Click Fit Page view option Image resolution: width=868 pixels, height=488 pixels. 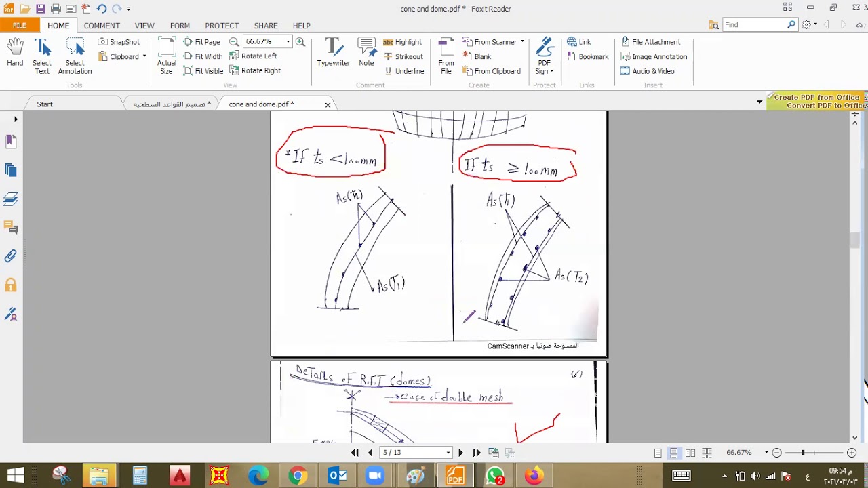201,42
